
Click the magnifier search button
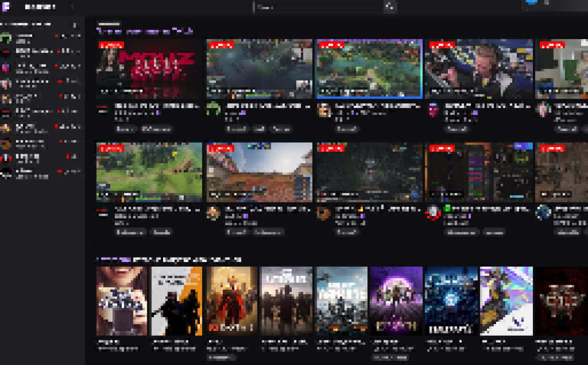[390, 7]
